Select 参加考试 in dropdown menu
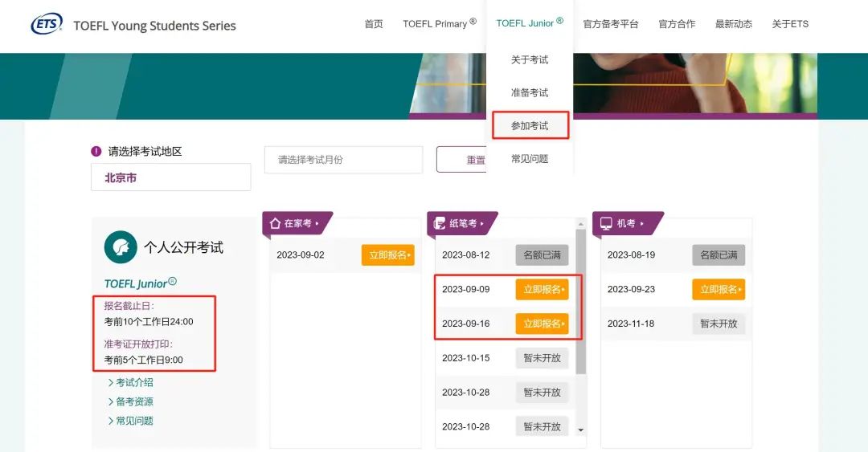Image resolution: width=868 pixels, height=452 pixels. click(530, 125)
